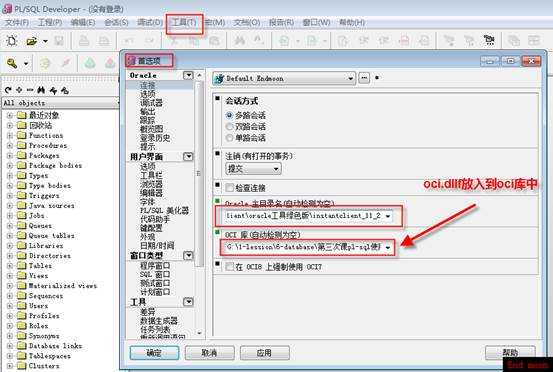The height and width of the screenshot is (372, 553).
Task: Select the 单路会话 radio button
Action: (229, 138)
